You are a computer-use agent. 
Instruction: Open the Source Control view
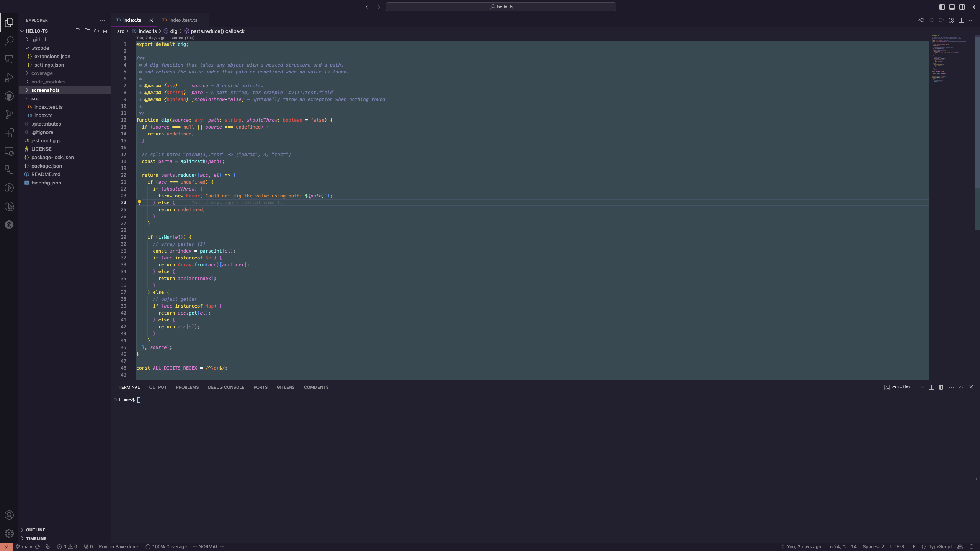pos(9,114)
